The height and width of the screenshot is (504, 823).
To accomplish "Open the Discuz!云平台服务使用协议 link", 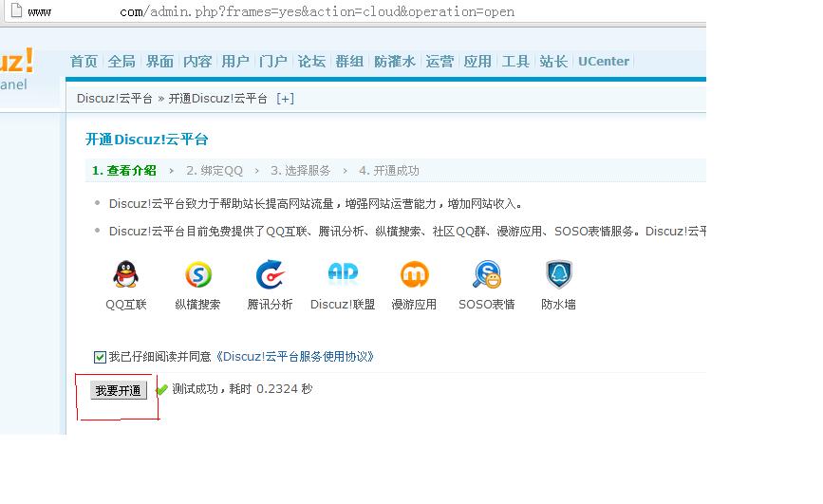I will (x=295, y=357).
